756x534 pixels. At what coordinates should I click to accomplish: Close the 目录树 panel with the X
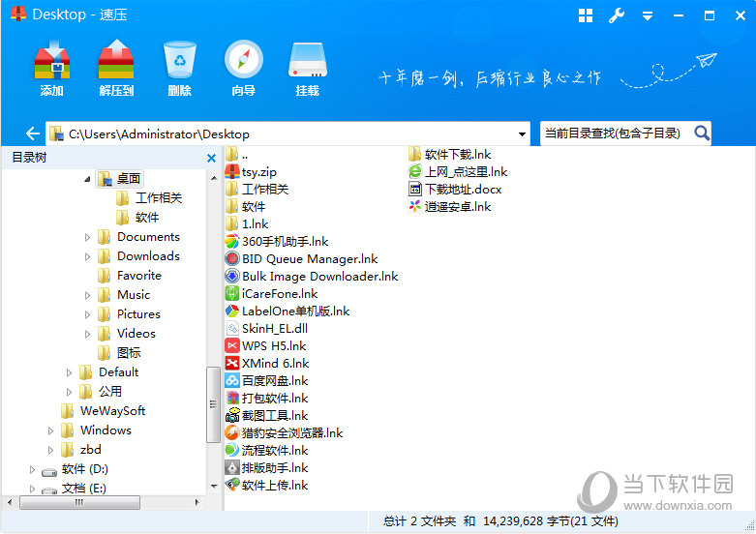[x=211, y=158]
